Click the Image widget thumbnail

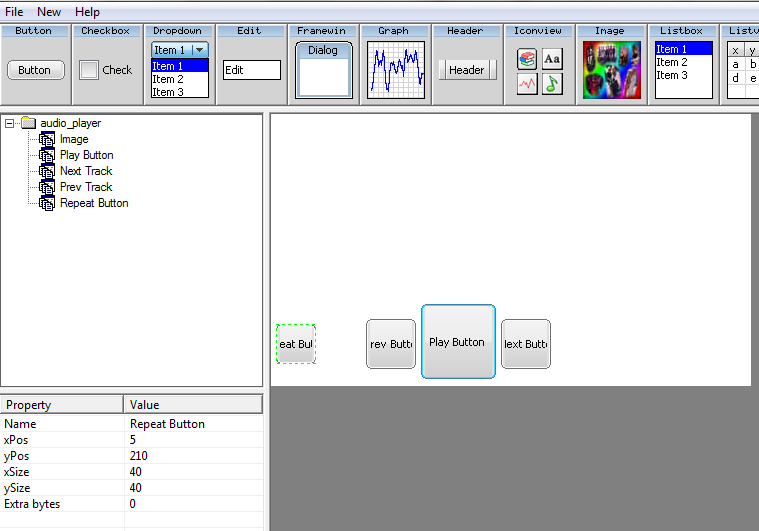pos(611,70)
